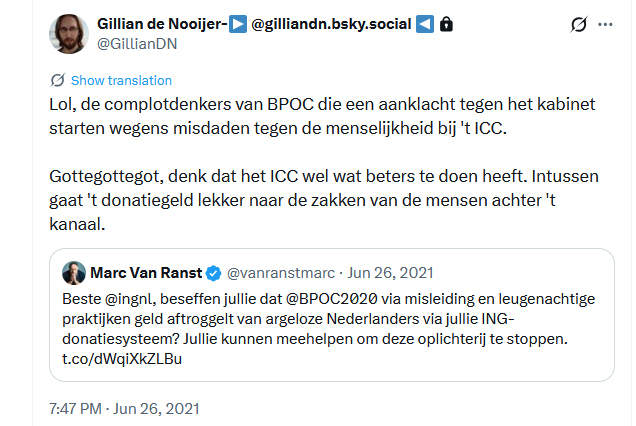
Task: Click the @ingnl mention
Action: pos(135,299)
